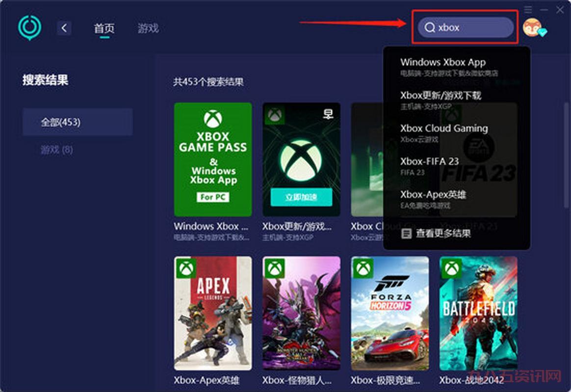Click the xbox search input field
The height and width of the screenshot is (392, 571).
click(x=471, y=28)
